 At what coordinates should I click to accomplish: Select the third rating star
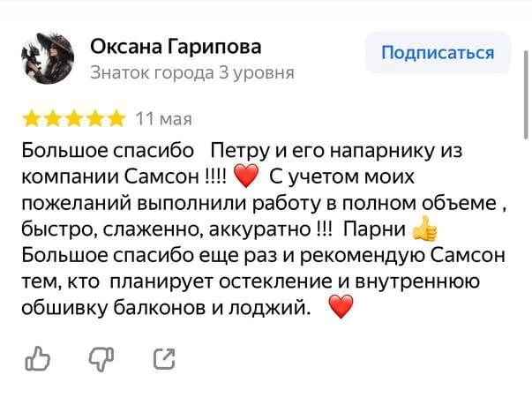74,119
